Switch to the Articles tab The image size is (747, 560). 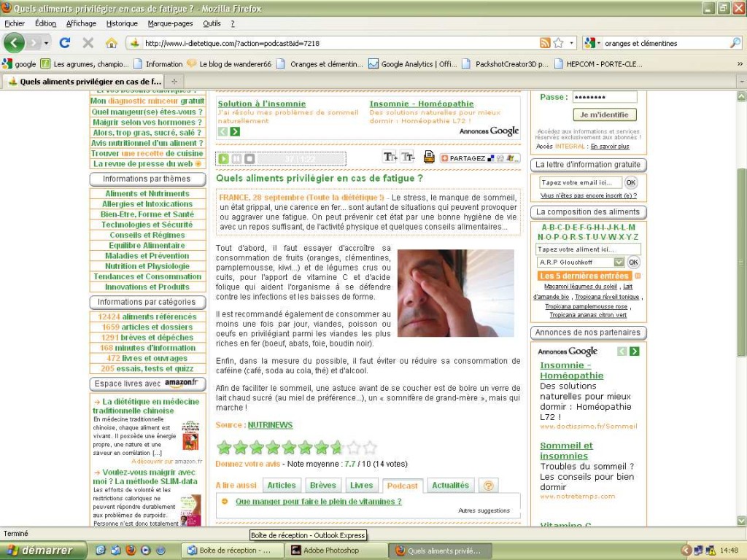pos(282,485)
